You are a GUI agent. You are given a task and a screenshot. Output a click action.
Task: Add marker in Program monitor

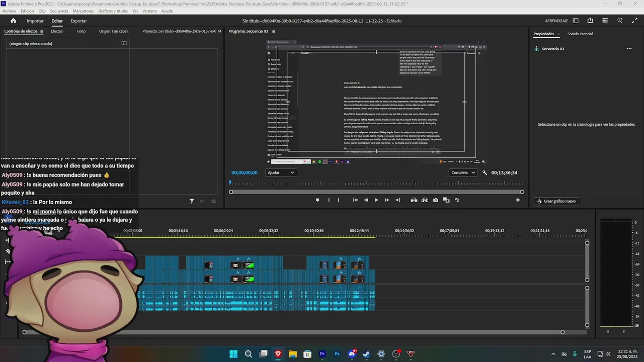(x=317, y=200)
